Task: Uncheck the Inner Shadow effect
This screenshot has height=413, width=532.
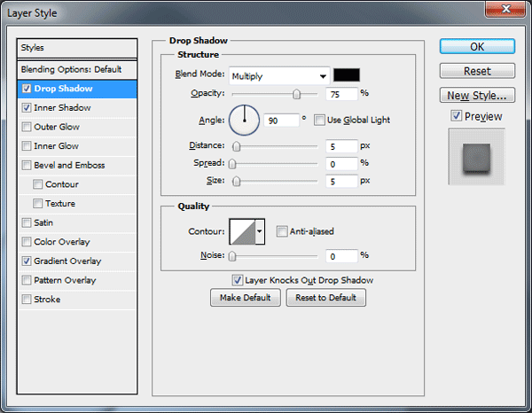Action: pyautogui.click(x=27, y=108)
